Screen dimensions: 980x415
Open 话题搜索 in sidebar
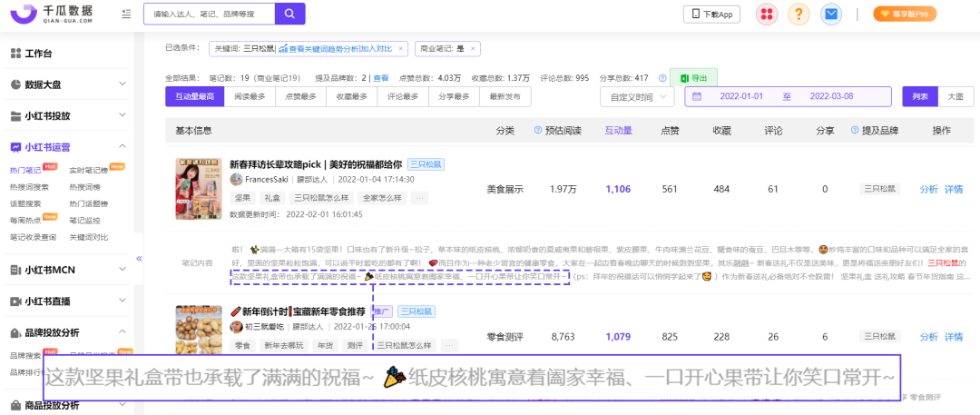point(25,203)
